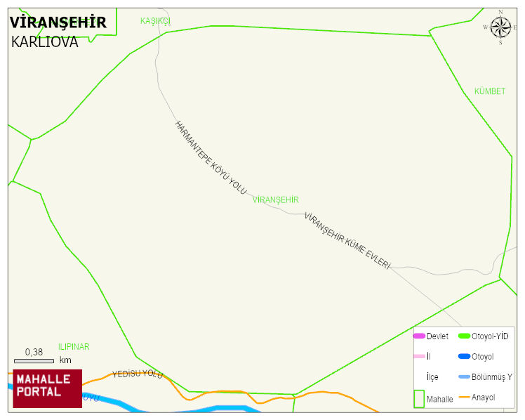525x420 pixels.
Task: Click the green VİRANŞEHİR map center label
Action: (276, 200)
